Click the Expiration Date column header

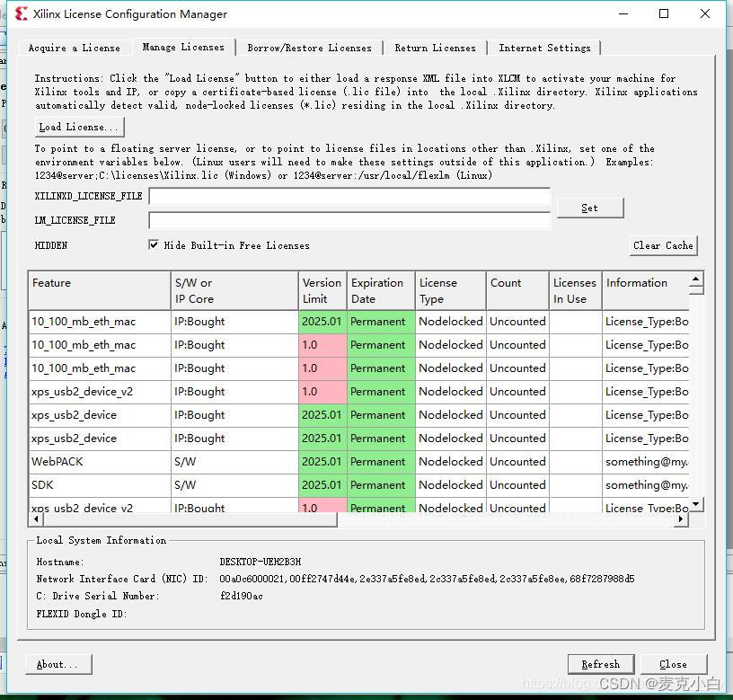click(380, 289)
